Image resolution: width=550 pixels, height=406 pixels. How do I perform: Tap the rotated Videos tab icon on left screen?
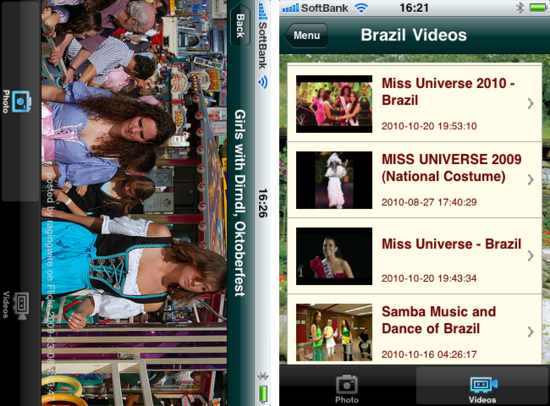(21, 305)
